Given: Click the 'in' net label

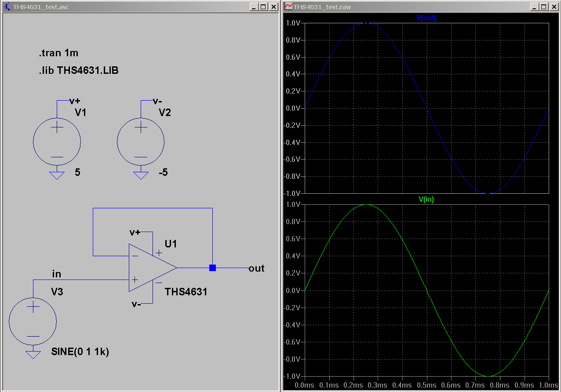Looking at the screenshot, I should point(57,274).
